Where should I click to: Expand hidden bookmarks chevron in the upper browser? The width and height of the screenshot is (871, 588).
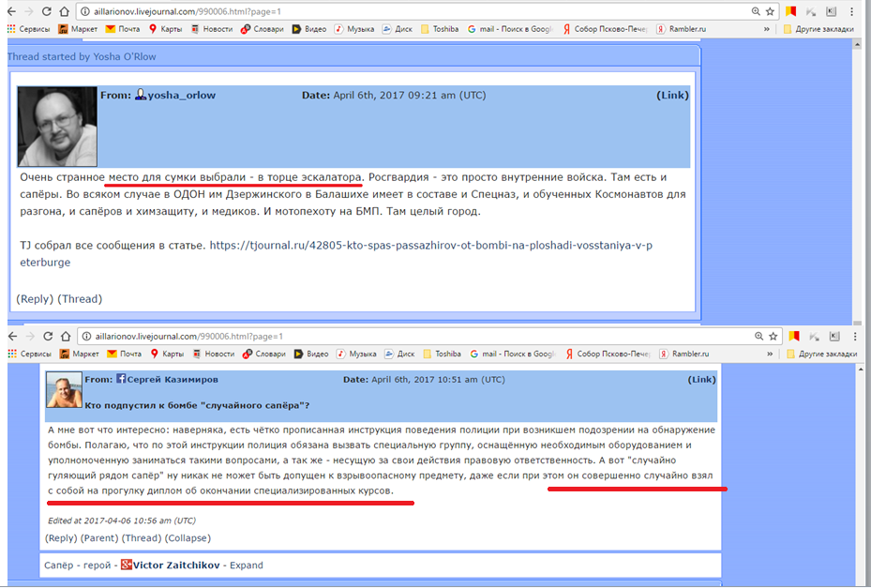coord(767,29)
